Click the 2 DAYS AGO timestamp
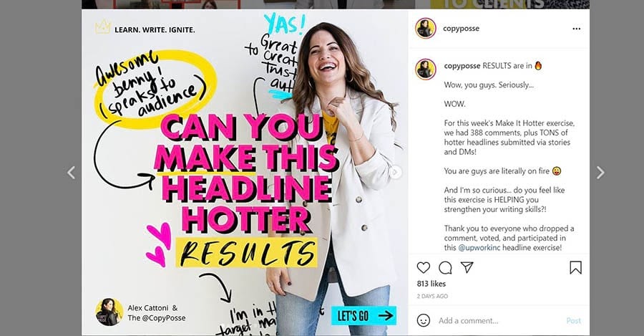Viewport: 644px width, 336px height. point(432,296)
